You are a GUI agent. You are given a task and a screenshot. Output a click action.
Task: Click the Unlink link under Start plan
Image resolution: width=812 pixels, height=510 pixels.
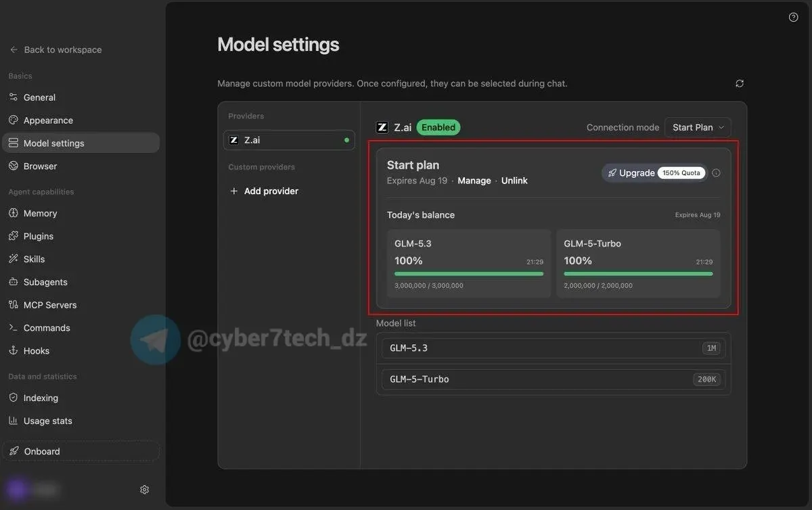click(514, 181)
